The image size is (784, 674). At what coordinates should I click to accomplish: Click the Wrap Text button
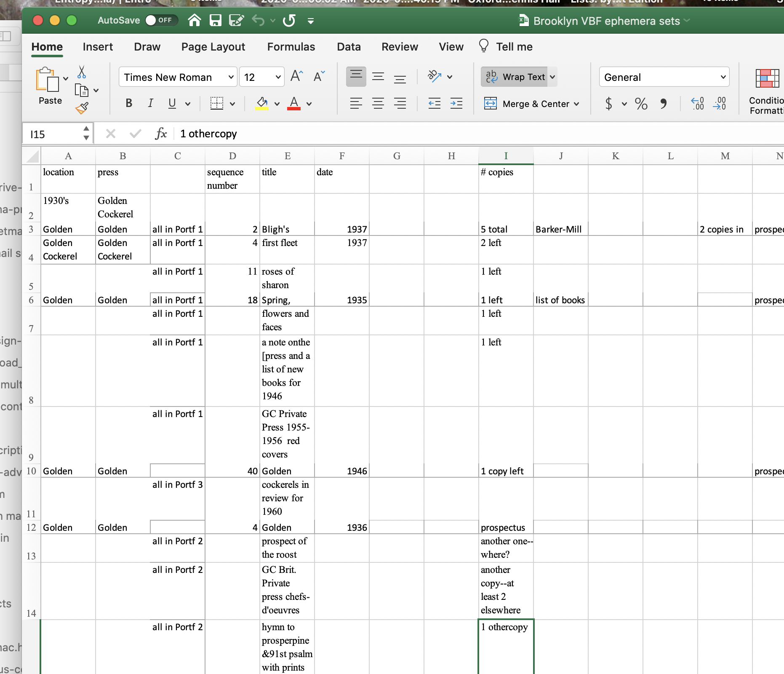click(514, 77)
